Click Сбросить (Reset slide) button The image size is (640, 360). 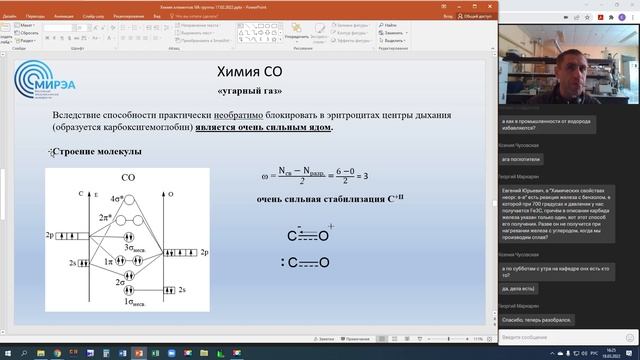(27, 33)
